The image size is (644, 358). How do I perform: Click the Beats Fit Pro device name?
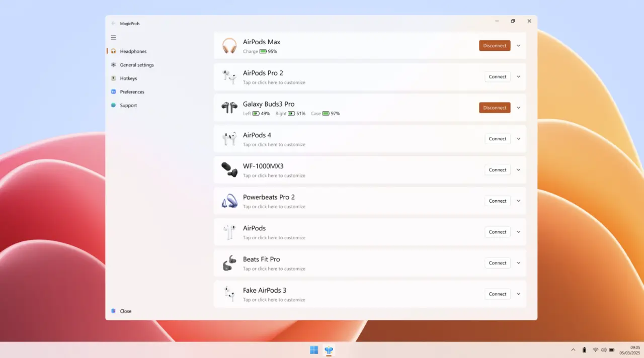pos(262,259)
